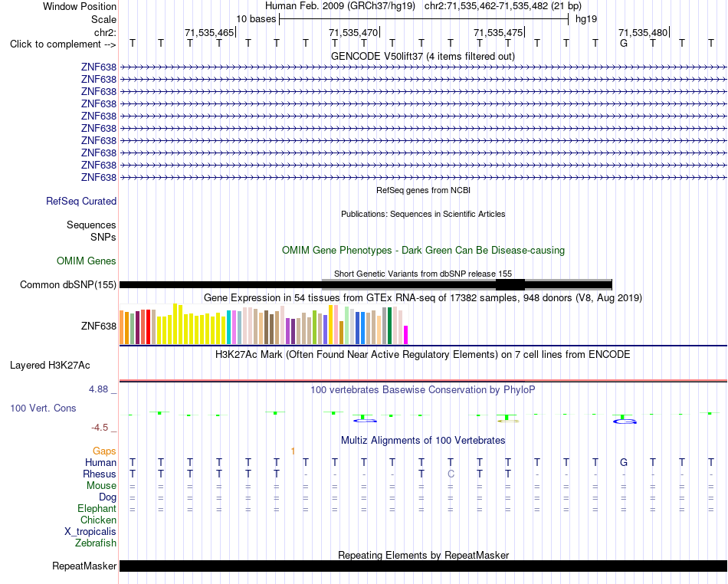Select the Mouse species label

[x=101, y=486]
